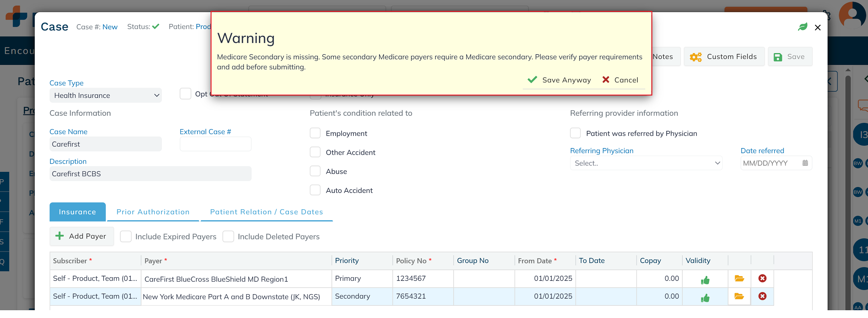This screenshot has height=318, width=868.
Task: Check the Employment condition checkbox
Action: [315, 133]
